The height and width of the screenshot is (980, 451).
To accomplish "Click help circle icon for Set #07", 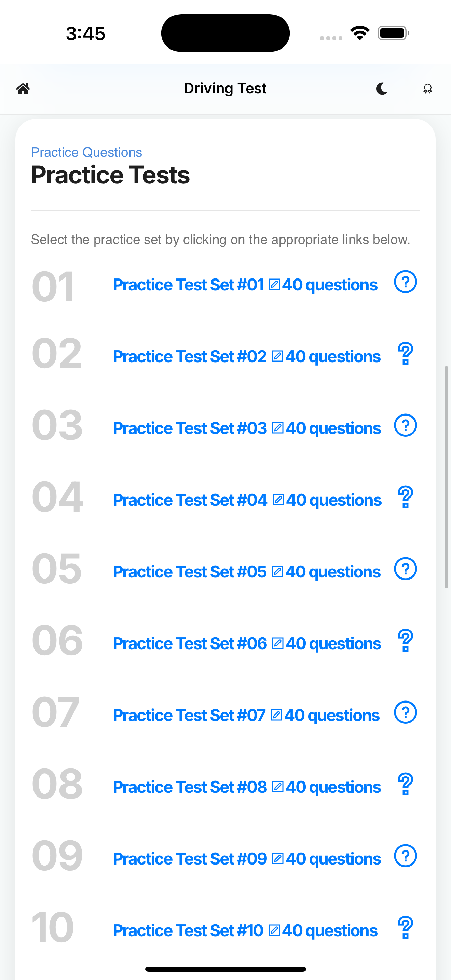I will pyautogui.click(x=405, y=712).
